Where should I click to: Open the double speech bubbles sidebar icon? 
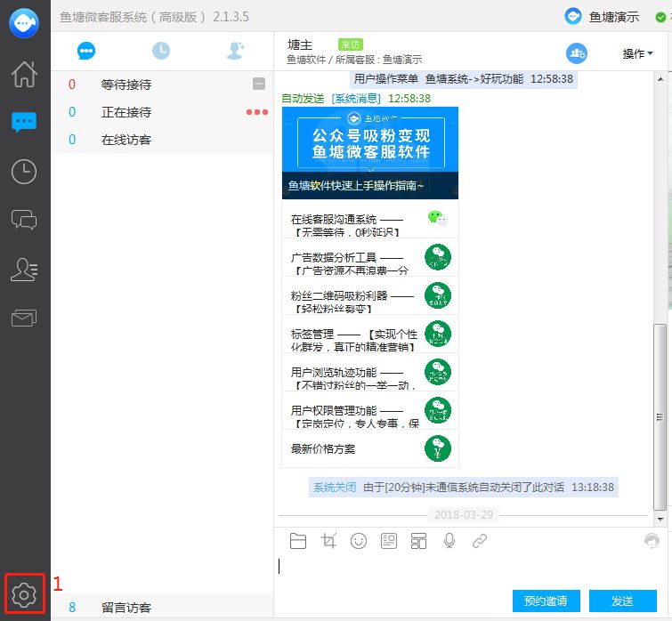[24, 220]
